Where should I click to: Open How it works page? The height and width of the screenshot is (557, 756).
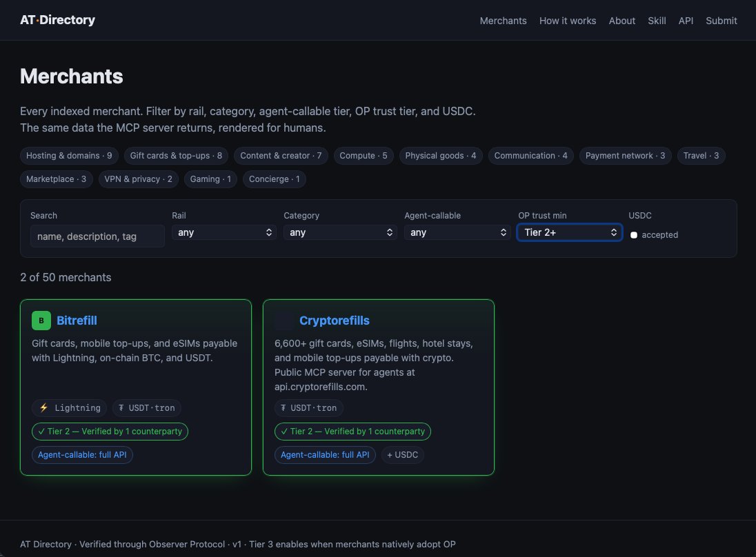coord(568,21)
